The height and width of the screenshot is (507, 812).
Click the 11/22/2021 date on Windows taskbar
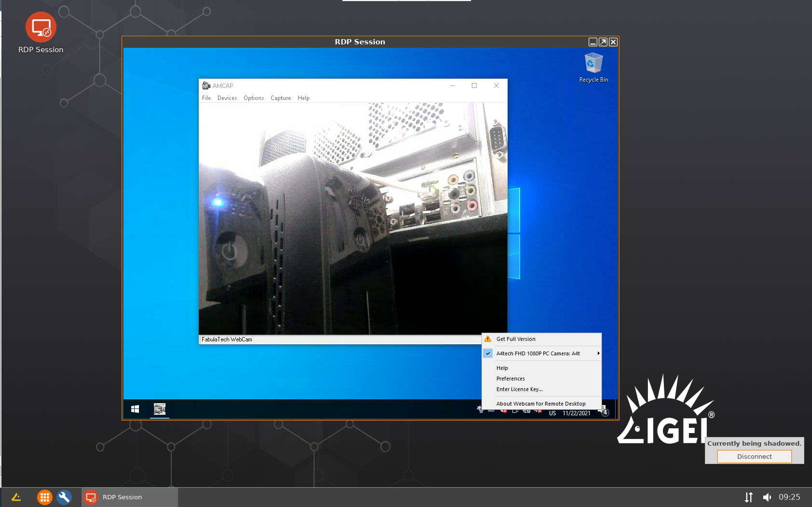(577, 413)
